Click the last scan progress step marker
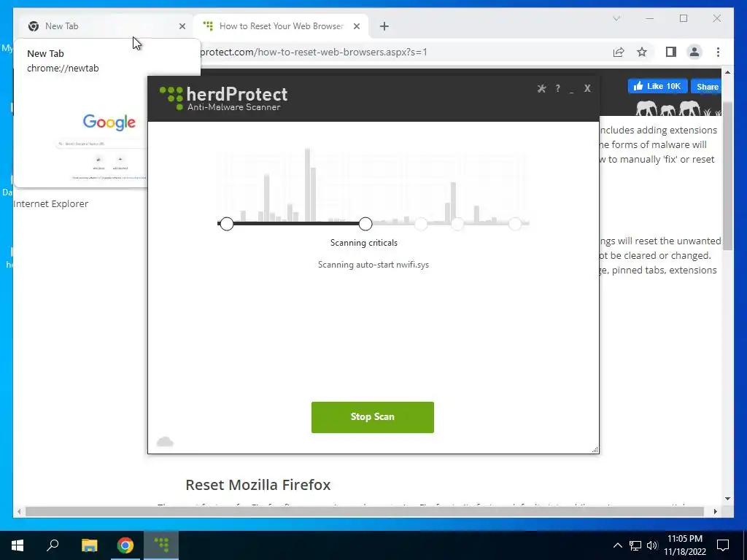 tap(515, 223)
